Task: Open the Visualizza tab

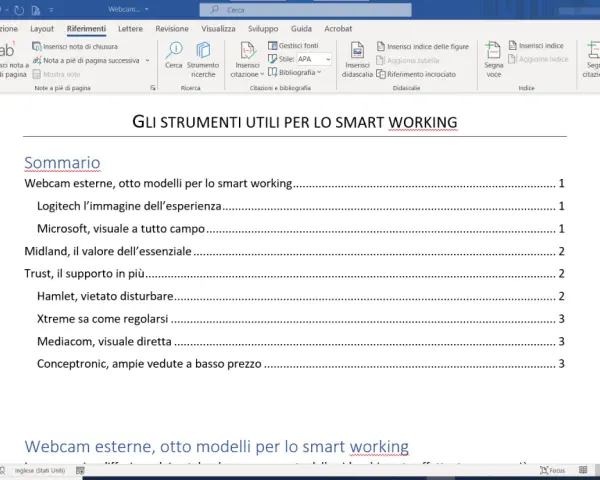Action: click(218, 29)
